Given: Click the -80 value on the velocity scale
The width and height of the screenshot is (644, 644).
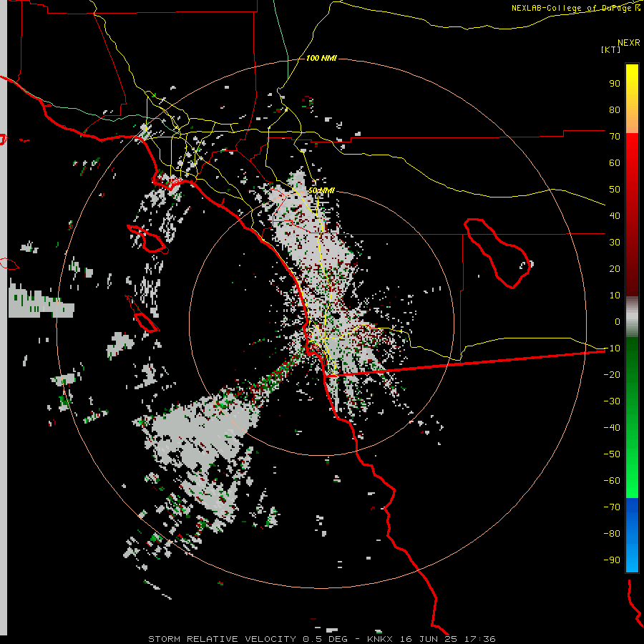Looking at the screenshot, I should tap(612, 534).
